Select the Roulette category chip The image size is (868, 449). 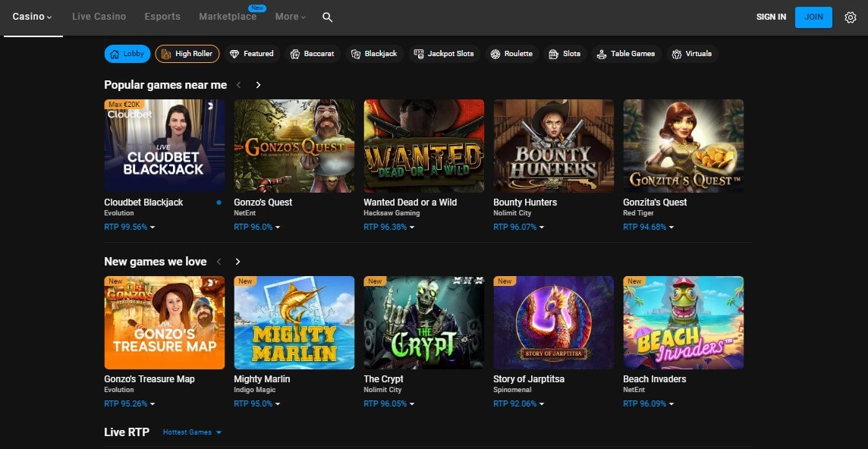(x=512, y=54)
